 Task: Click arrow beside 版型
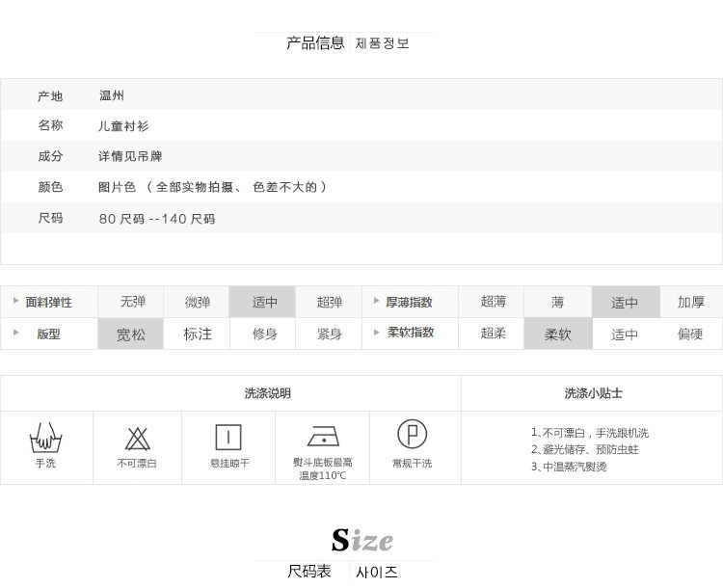pos(16,332)
